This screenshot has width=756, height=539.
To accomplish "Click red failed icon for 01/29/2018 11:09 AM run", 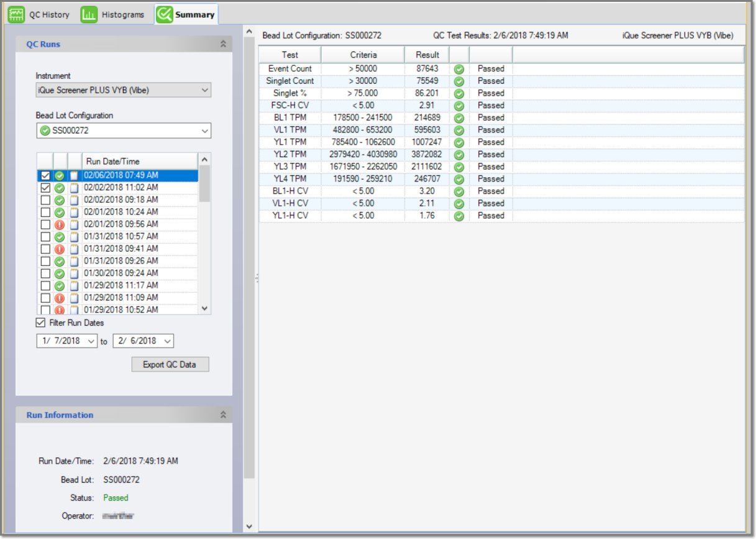I will point(60,298).
